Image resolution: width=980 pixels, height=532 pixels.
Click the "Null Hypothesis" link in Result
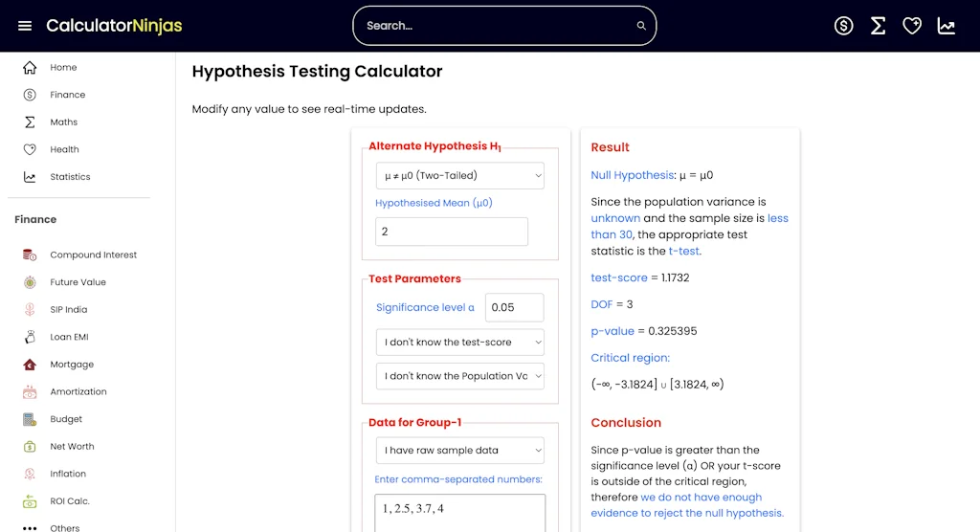(x=632, y=175)
